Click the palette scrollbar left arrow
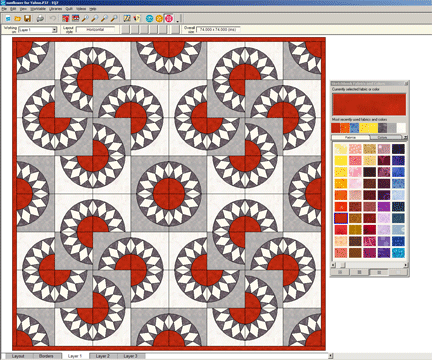This screenshot has height=360, width=432. (333, 265)
